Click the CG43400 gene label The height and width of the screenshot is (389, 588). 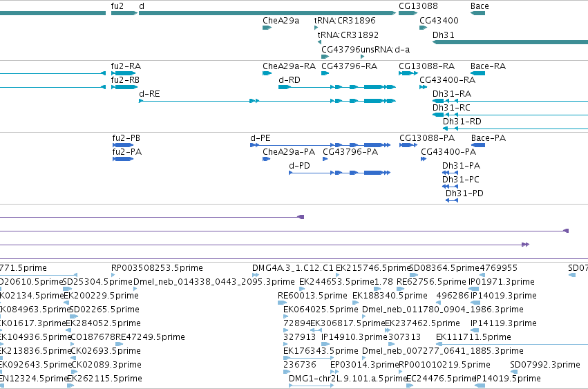439,21
